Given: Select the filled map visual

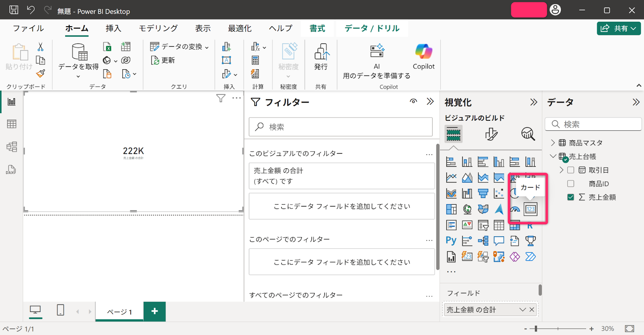Looking at the screenshot, I should point(483,209).
